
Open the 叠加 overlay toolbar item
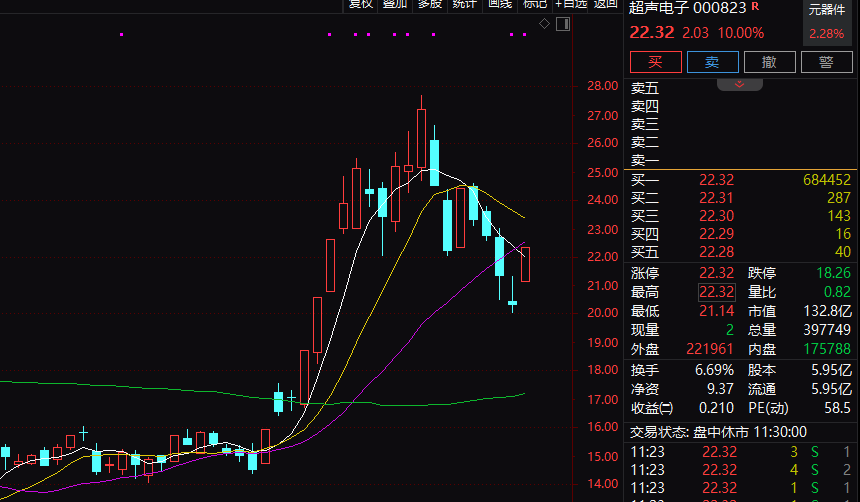(x=395, y=4)
